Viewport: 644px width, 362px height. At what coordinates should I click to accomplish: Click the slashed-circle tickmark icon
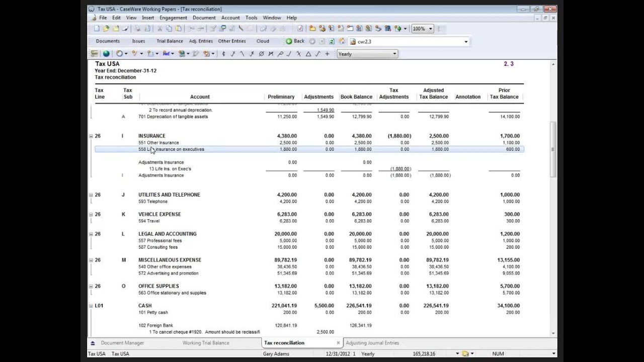[261, 54]
